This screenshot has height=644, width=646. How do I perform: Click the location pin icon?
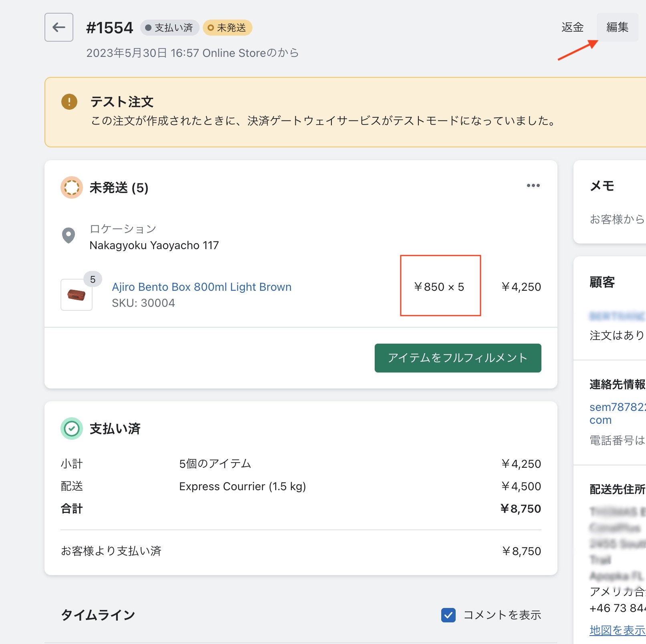pos(69,235)
